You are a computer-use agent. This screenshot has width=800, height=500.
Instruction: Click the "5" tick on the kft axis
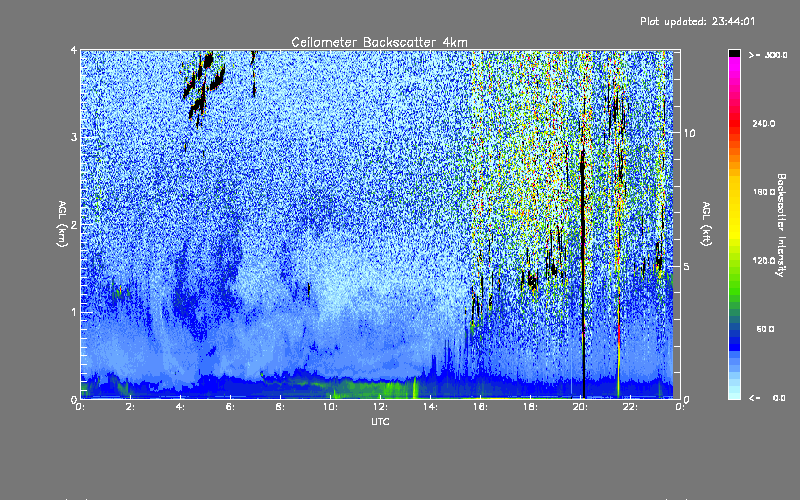point(686,266)
